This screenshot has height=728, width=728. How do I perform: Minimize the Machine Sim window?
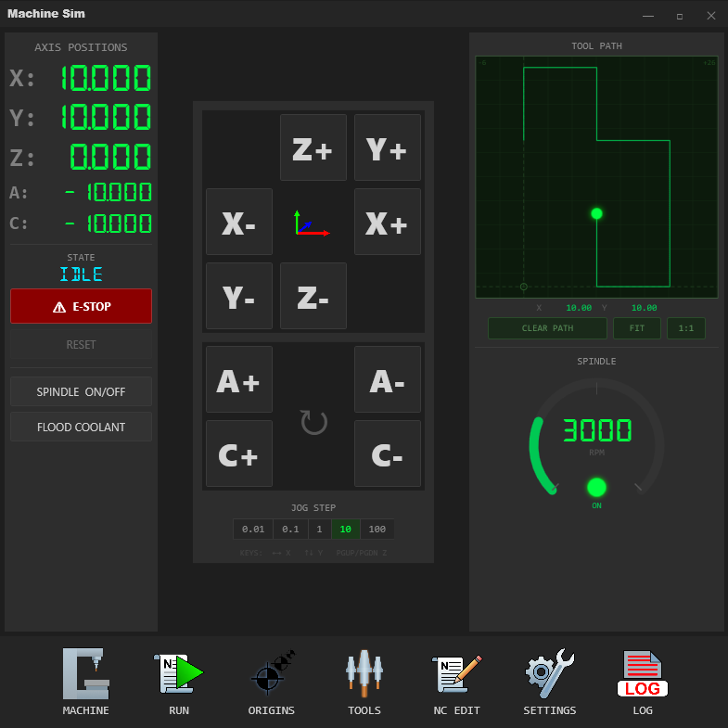[648, 17]
